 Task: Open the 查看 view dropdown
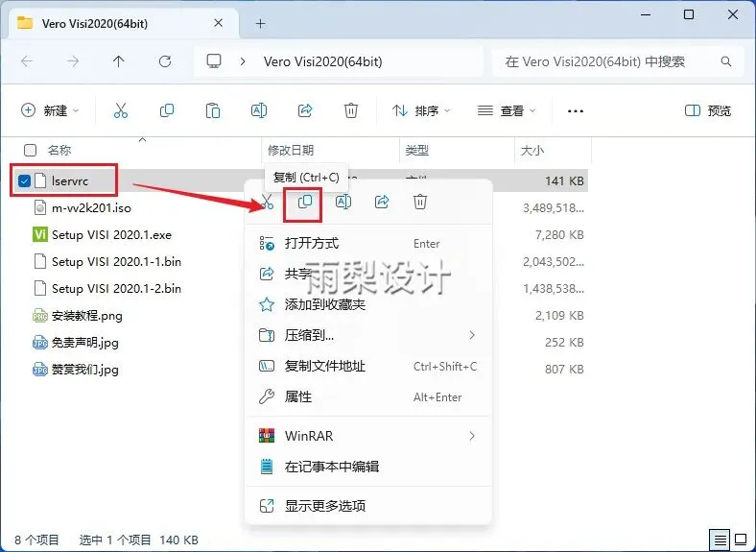click(507, 110)
